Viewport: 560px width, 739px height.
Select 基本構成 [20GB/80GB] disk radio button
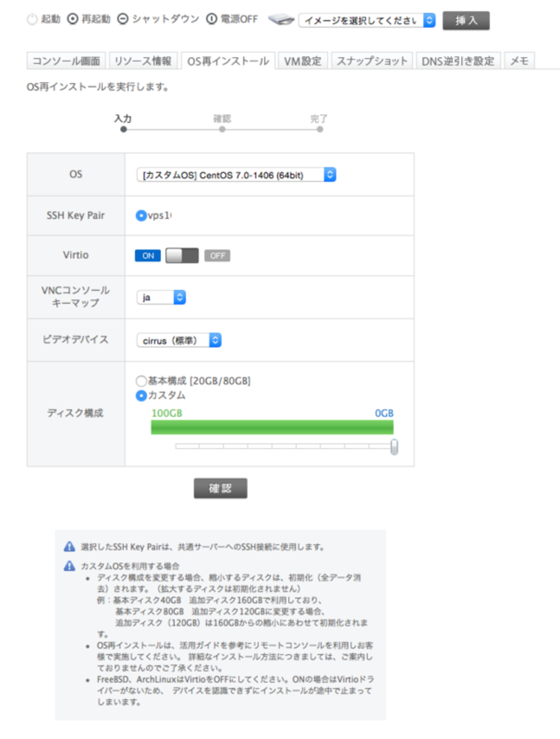coord(141,381)
